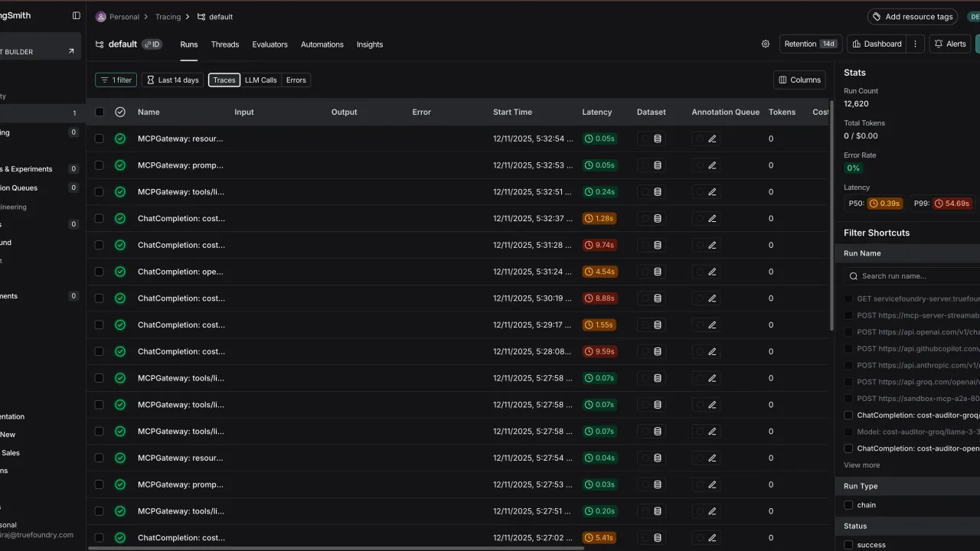The height and width of the screenshot is (551, 980).
Task: Select the 5:27:51 MCPGateway run checkbox
Action: 100,511
